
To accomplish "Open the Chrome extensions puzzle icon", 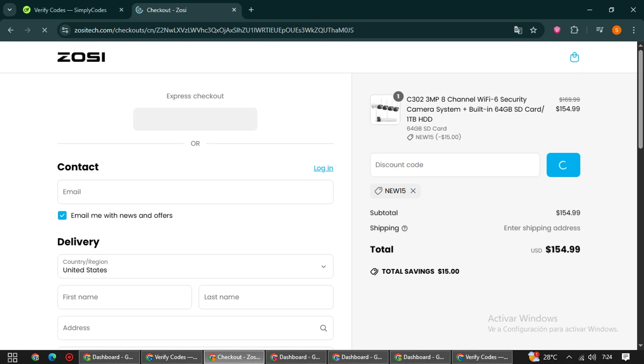I will click(x=574, y=30).
